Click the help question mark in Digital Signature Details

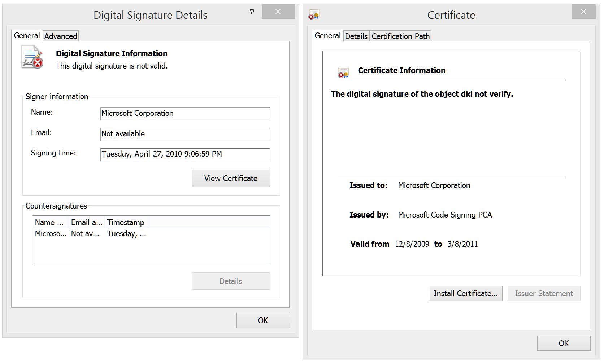pos(252,12)
